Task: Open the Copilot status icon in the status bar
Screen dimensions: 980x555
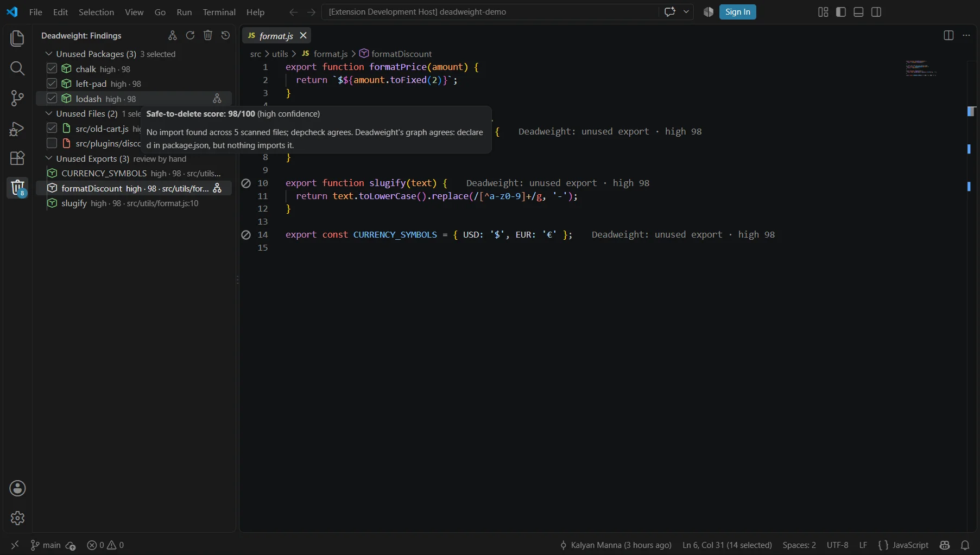Action: click(945, 545)
